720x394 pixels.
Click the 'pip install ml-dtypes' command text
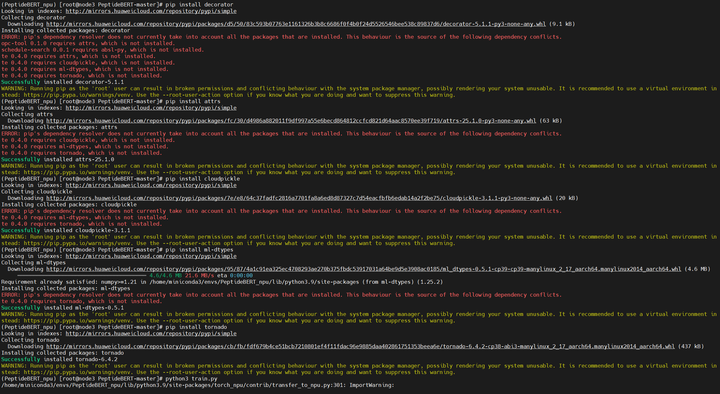[x=199, y=250]
